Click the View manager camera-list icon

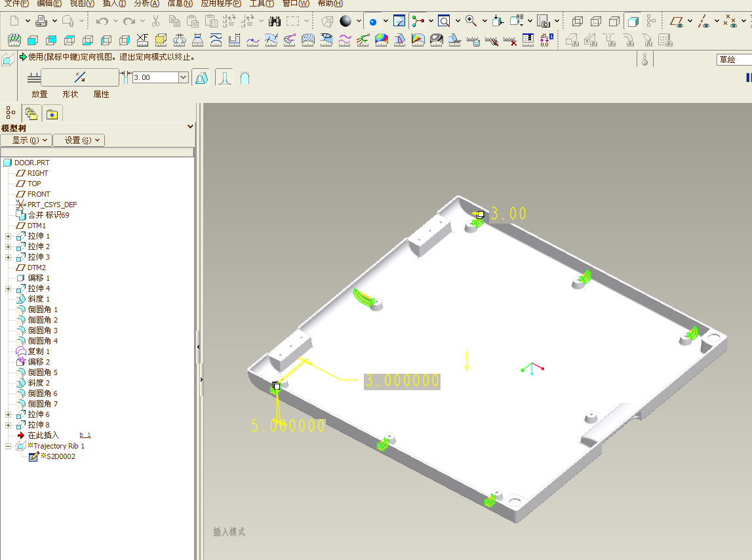543,20
